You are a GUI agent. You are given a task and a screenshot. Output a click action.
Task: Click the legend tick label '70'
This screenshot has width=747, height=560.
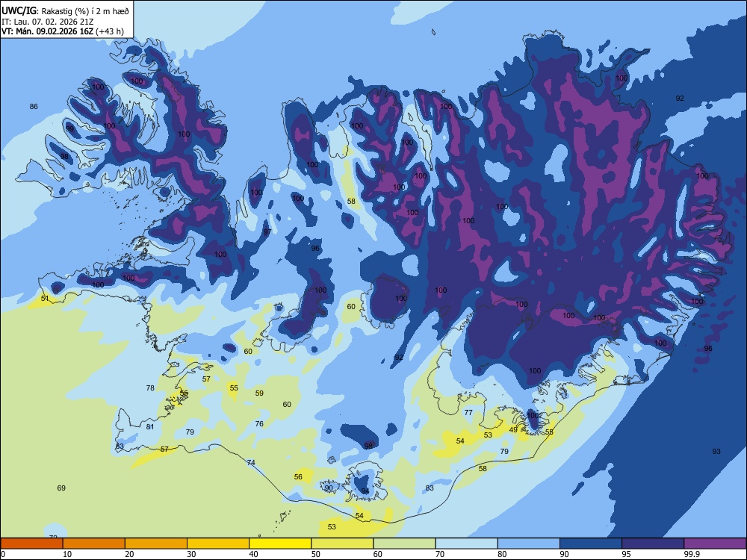(440, 554)
